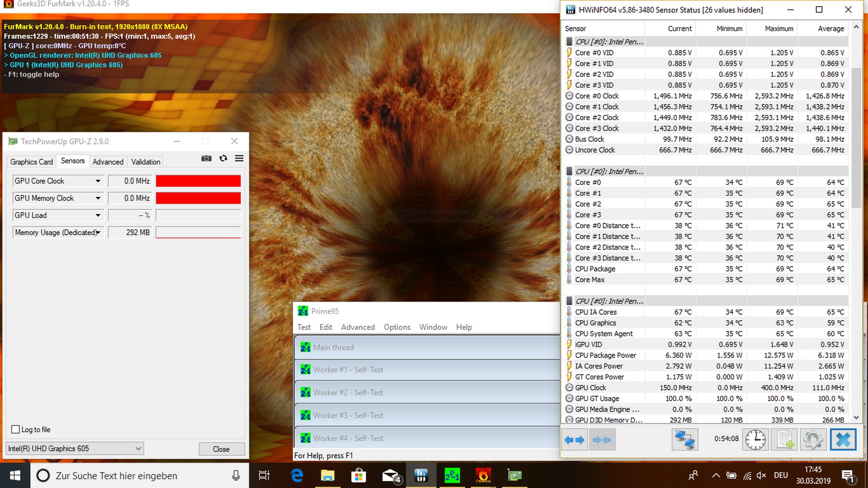868x488 pixels.
Task: Switch to FurMark taskbar icon
Action: pos(483,475)
